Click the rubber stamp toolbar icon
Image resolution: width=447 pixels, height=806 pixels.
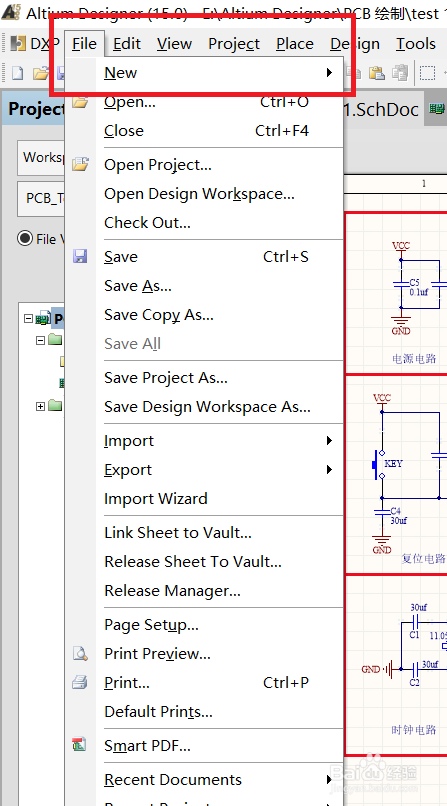[x=400, y=73]
